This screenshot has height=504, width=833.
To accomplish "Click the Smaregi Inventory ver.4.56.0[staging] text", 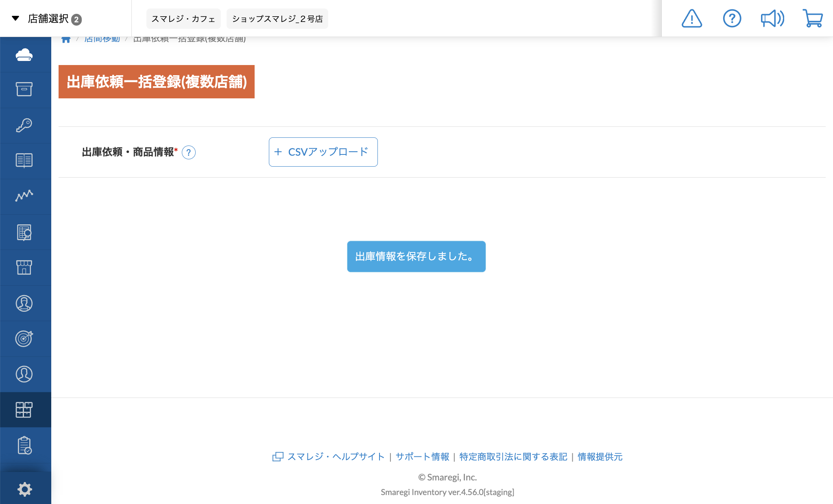I will [x=447, y=492].
